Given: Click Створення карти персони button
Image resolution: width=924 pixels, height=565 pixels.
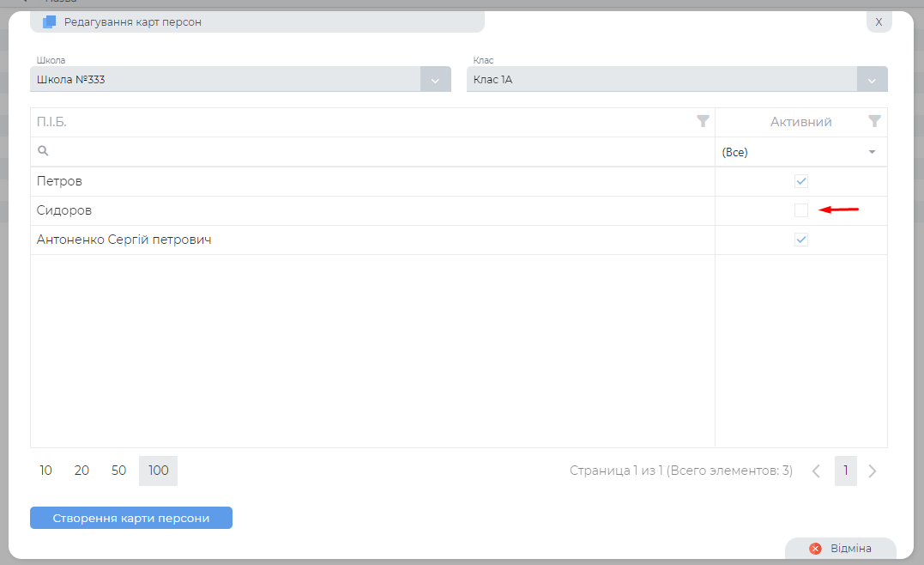Looking at the screenshot, I should pos(131,518).
